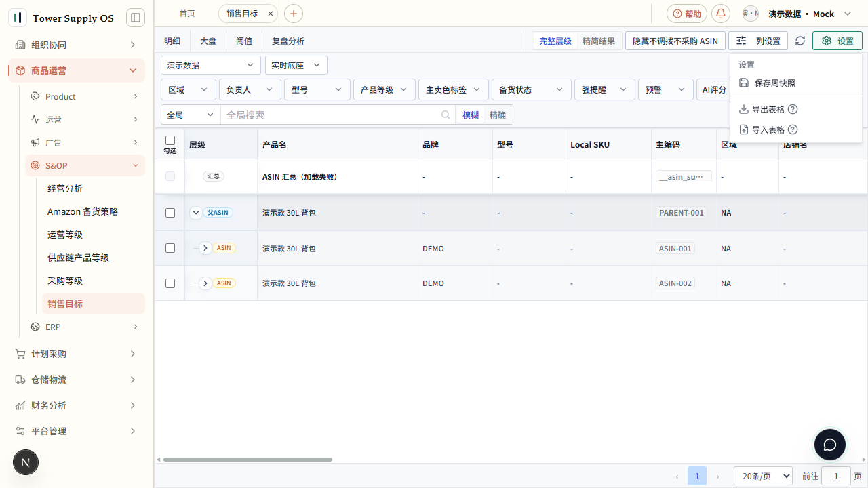Click 隐藏不调拨不采购 ASIN button
This screenshot has height=488, width=868.
pos(675,41)
